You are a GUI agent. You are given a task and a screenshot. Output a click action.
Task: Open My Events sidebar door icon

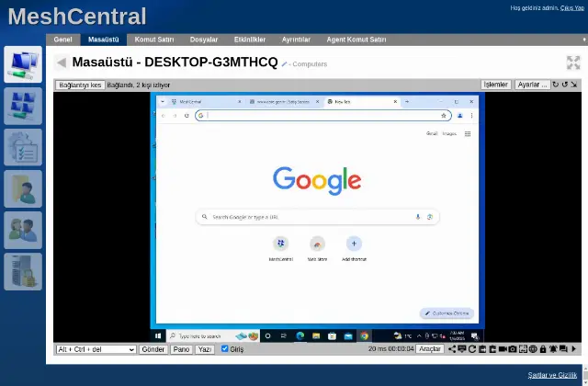click(x=23, y=188)
